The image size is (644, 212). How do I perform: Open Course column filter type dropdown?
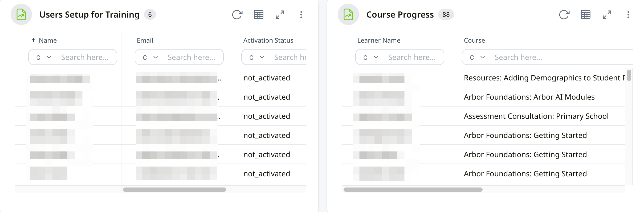(477, 57)
